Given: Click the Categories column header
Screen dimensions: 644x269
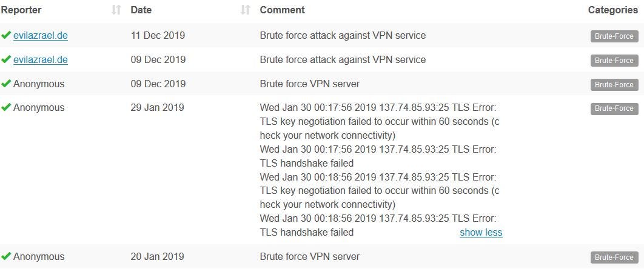Looking at the screenshot, I should 613,10.
